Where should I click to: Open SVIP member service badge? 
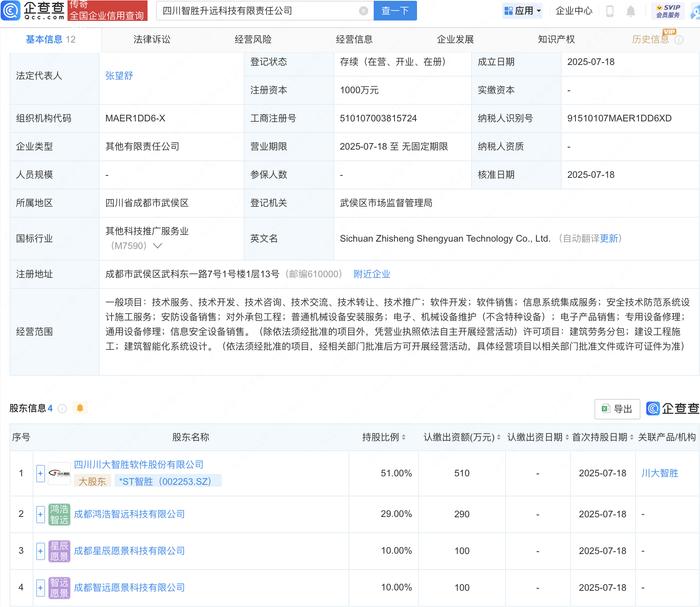click(x=668, y=11)
